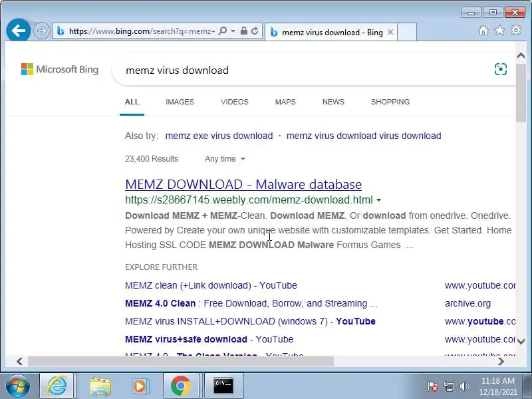Click the Show desktop button
Screen dimensions: 532x399
pyautogui.click(x=527, y=386)
